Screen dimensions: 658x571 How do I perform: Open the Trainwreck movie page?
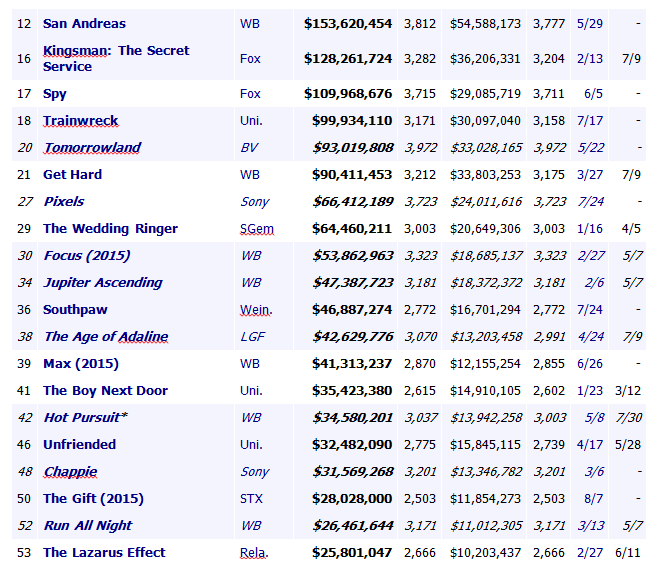click(x=80, y=121)
